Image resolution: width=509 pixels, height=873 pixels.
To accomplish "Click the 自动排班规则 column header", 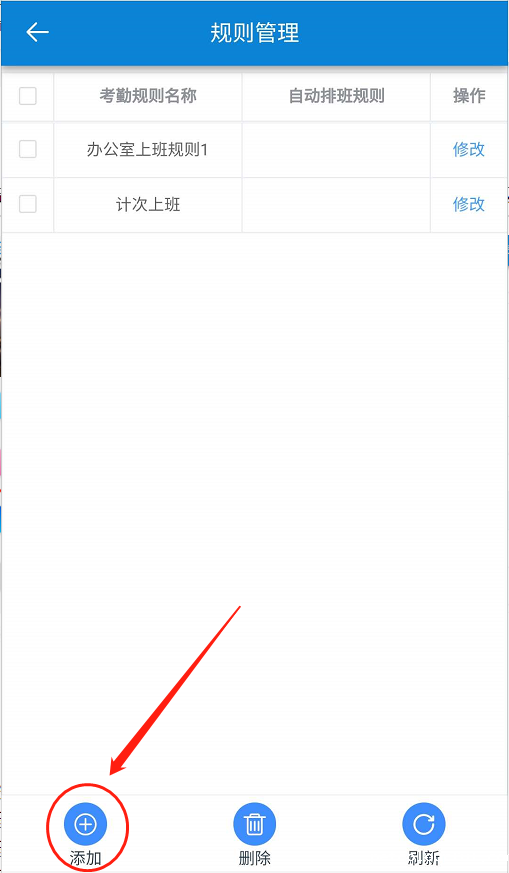I will (336, 96).
